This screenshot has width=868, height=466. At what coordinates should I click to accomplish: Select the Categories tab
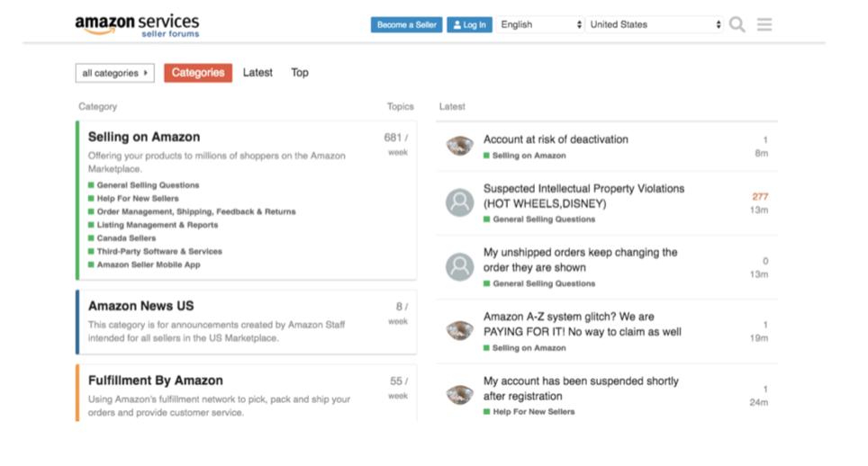198,72
